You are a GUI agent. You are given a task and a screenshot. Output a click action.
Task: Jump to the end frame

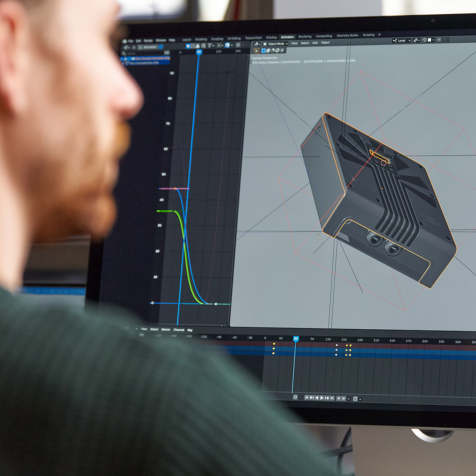332,398
